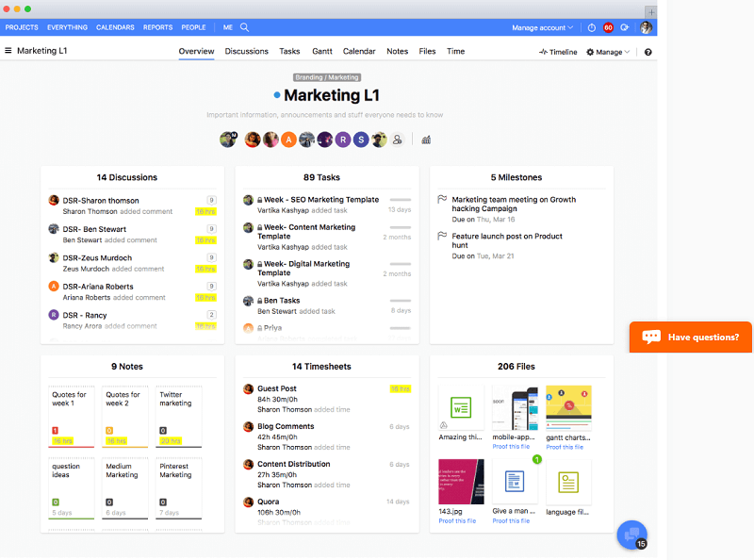The height and width of the screenshot is (560, 754).
Task: Switch to the Notes tab
Action: [x=397, y=51]
